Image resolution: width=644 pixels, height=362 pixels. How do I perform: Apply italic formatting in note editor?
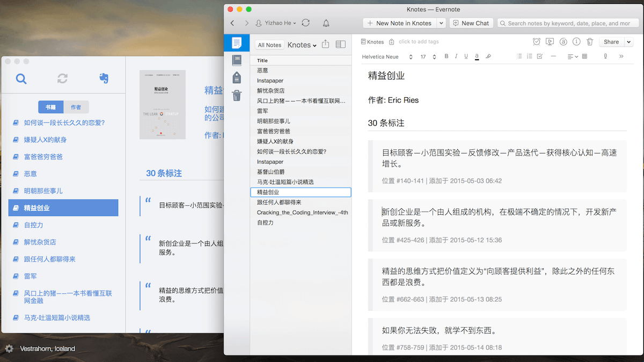(456, 56)
